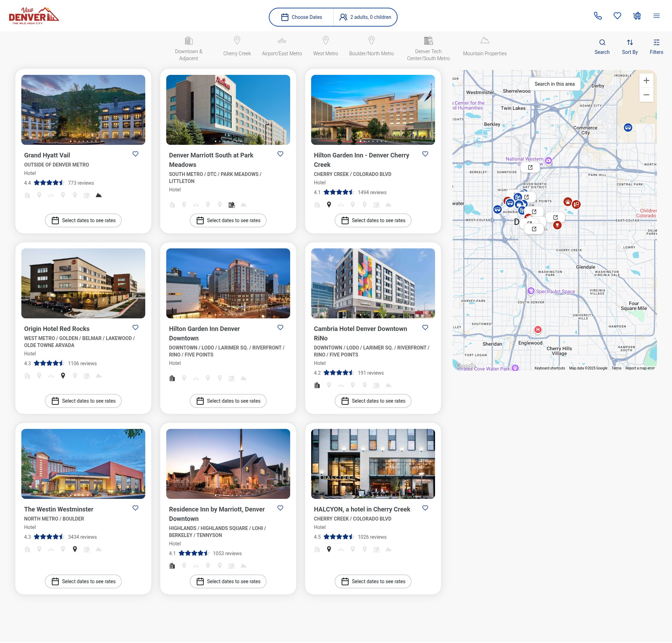
Task: Zoom in the map with plus button
Action: 646,80
